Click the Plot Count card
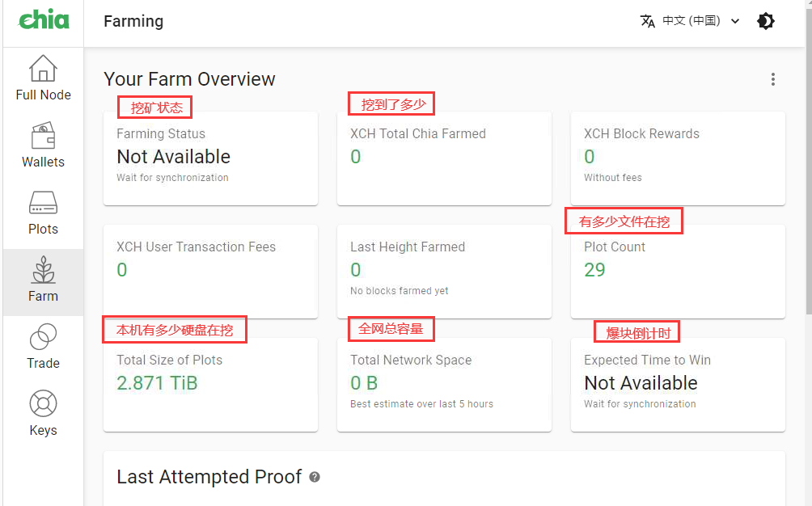 point(678,272)
